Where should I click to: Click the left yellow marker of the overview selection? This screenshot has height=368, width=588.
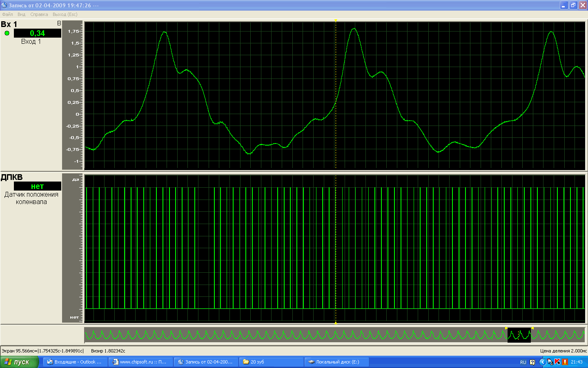(507, 328)
